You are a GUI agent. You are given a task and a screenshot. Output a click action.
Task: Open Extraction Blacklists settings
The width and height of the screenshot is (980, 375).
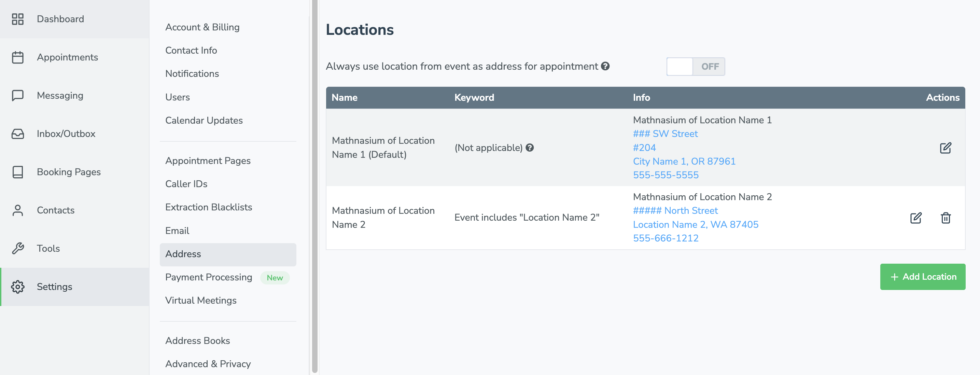[209, 207]
